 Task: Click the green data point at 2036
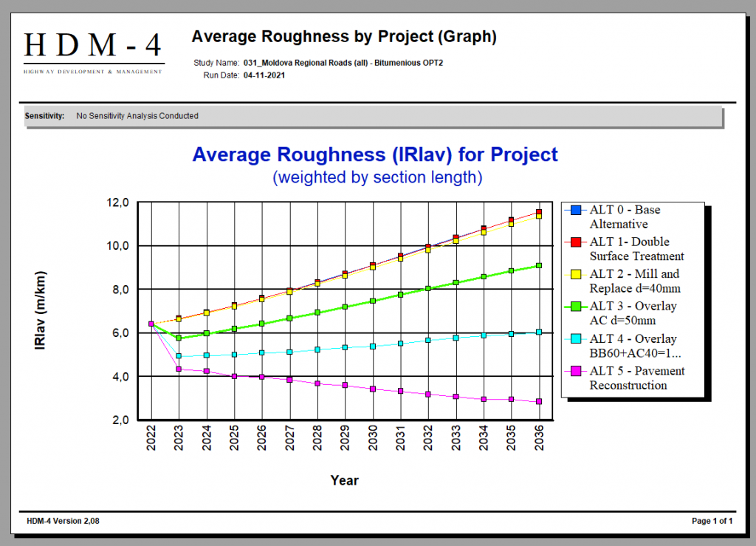click(539, 265)
